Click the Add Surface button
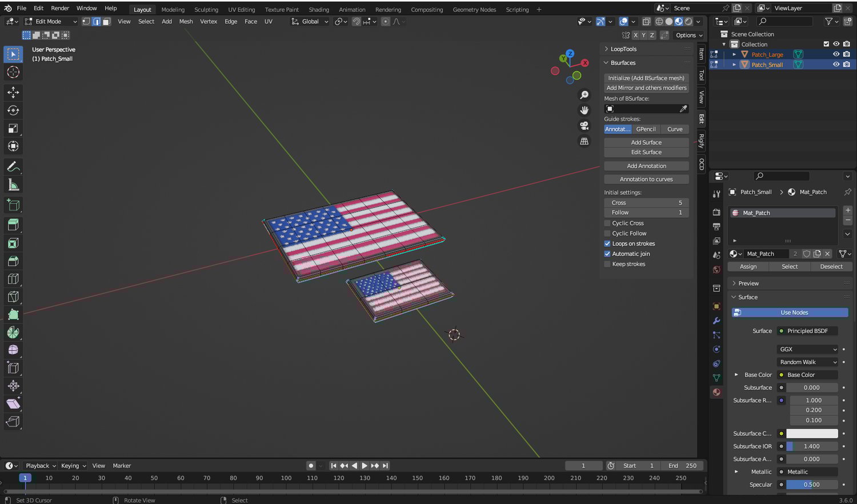Image resolution: width=857 pixels, height=504 pixels. pos(646,142)
